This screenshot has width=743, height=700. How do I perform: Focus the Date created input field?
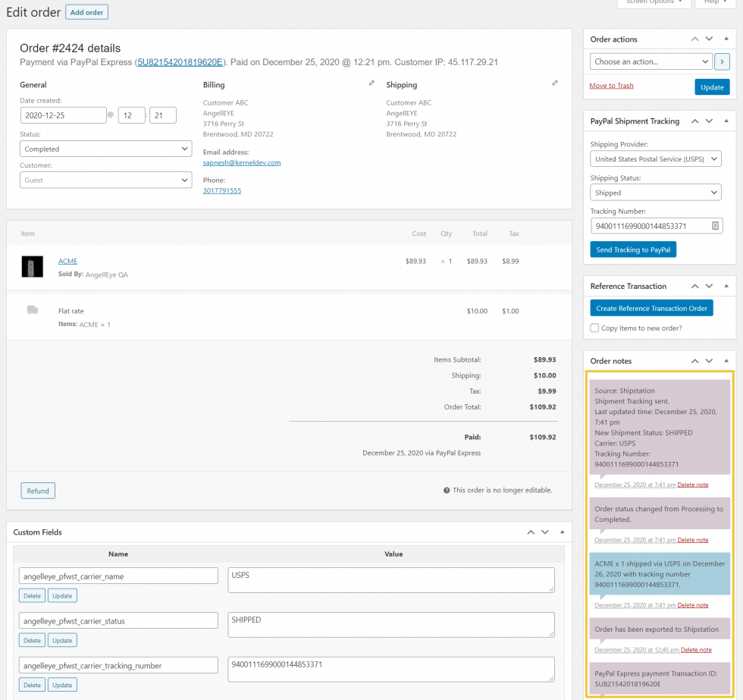pyautogui.click(x=63, y=115)
